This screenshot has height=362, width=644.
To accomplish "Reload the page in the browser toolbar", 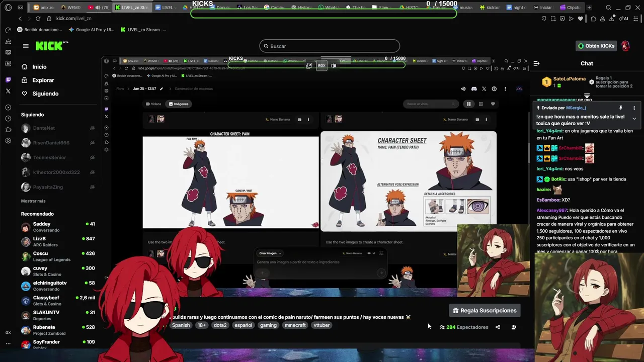I will click(x=37, y=18).
